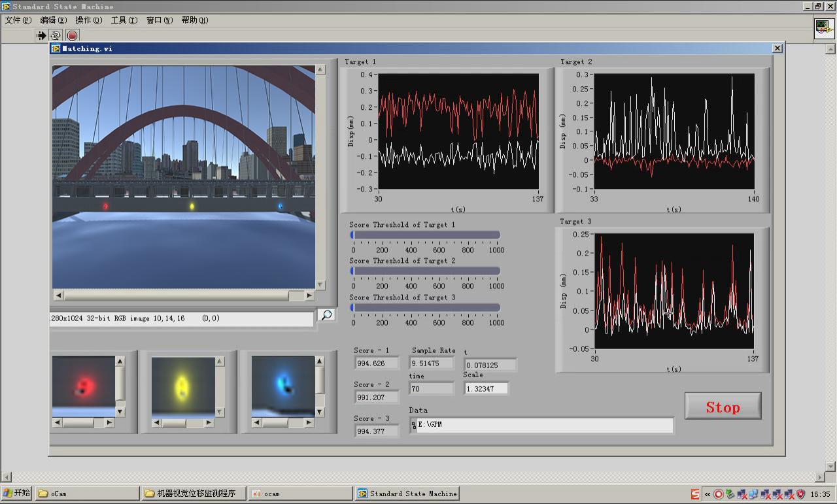Click the red Stop button
Image resolution: width=837 pixels, height=504 pixels.
pyautogui.click(x=723, y=406)
